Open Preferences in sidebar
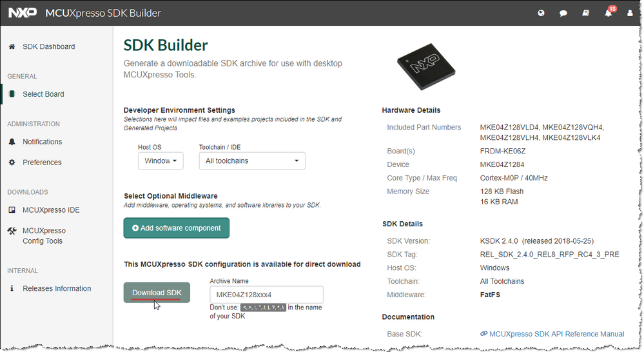This screenshot has height=352, width=644. (42, 162)
